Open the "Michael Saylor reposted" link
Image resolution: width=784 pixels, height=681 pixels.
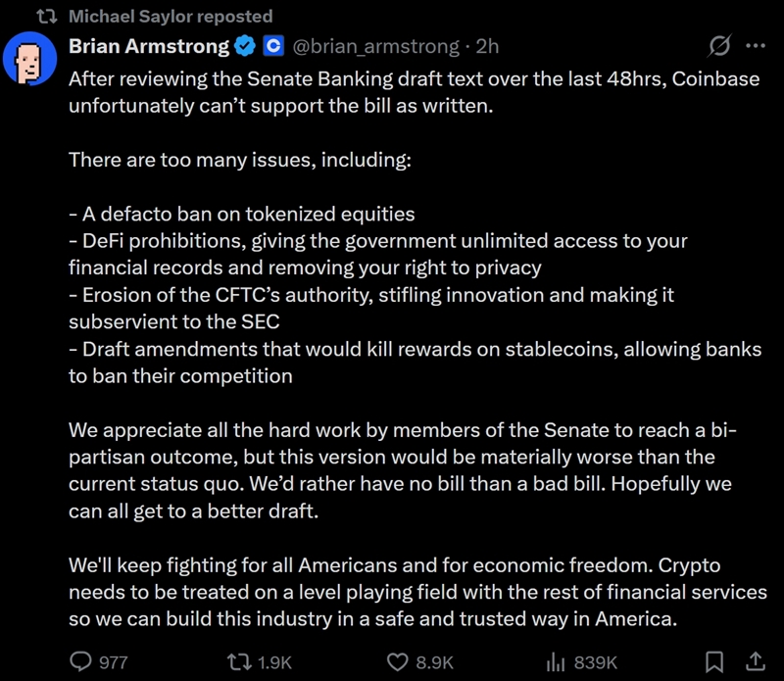171,17
